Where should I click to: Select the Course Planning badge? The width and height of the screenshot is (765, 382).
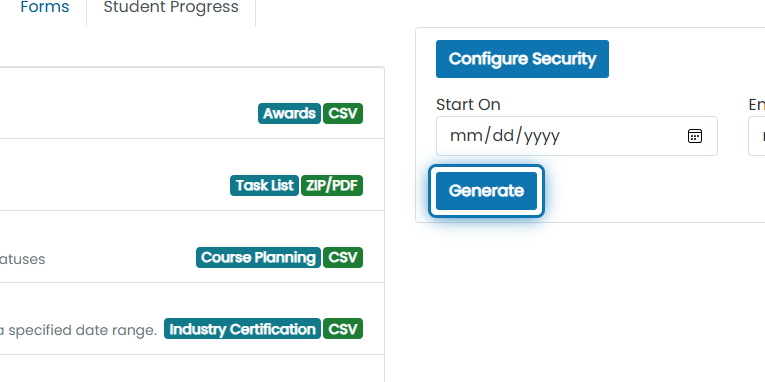click(x=259, y=258)
